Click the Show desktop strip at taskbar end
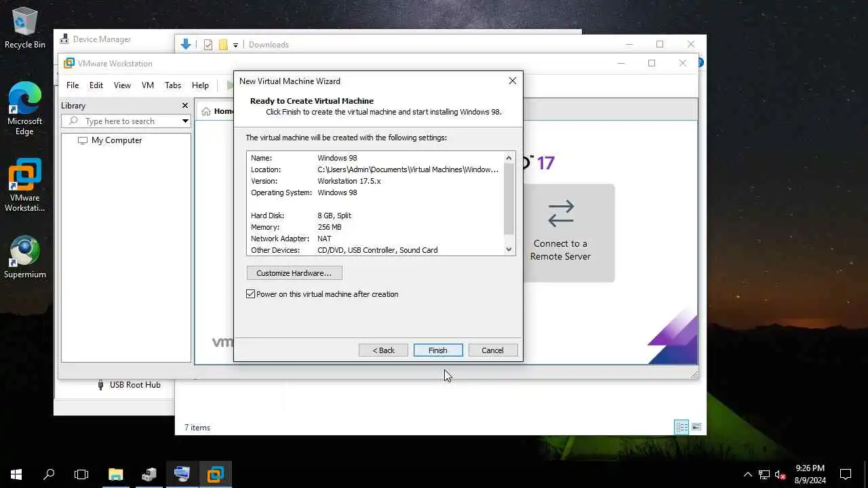This screenshot has width=868, height=488. click(x=866, y=474)
